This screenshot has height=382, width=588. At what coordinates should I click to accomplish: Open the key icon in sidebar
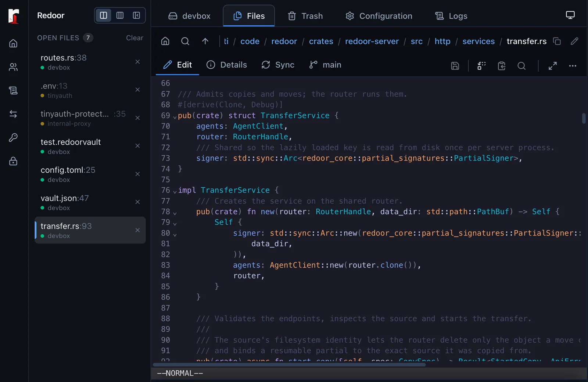click(13, 137)
